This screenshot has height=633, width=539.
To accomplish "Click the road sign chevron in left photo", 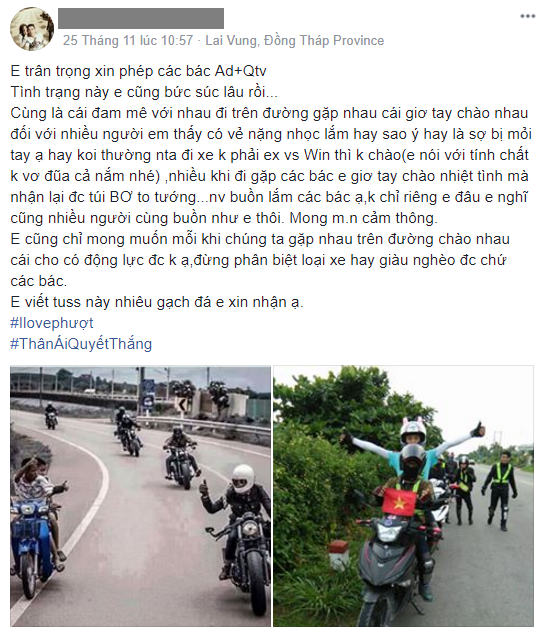I will [181, 404].
